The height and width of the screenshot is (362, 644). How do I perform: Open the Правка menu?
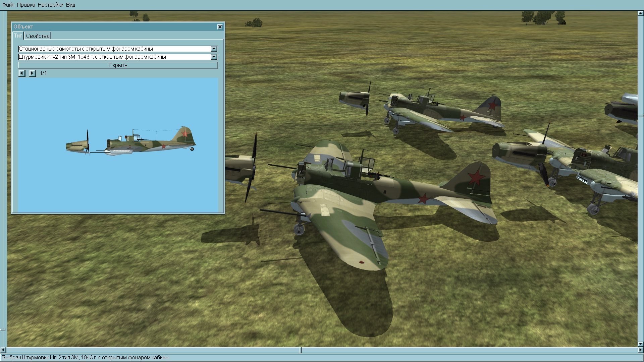pos(26,5)
